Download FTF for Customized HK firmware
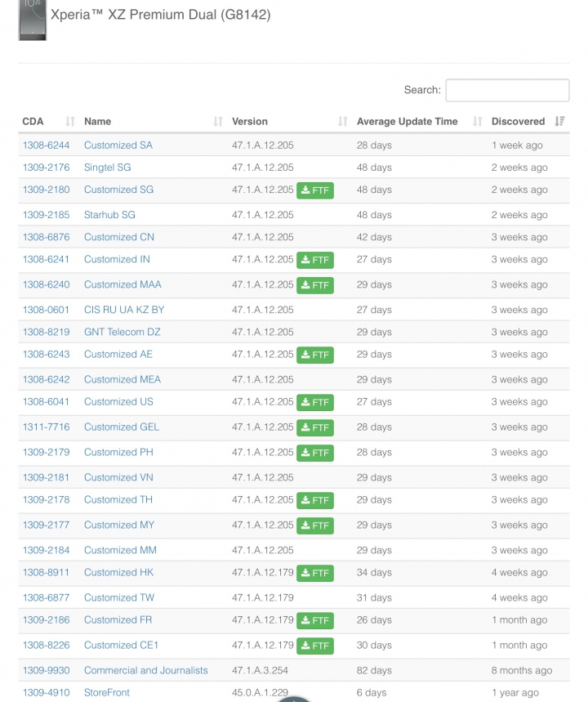The height and width of the screenshot is (702, 588). (315, 573)
